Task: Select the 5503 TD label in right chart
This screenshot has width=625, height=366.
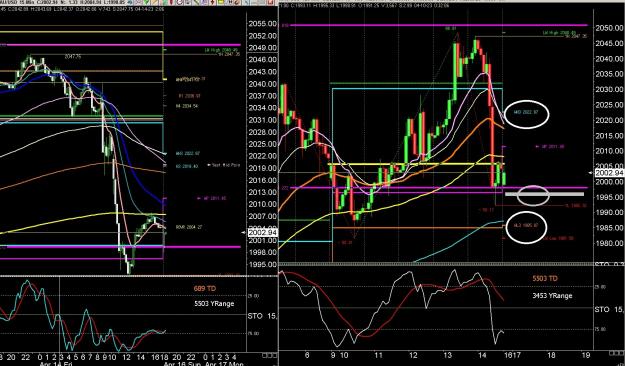Action: pos(545,279)
